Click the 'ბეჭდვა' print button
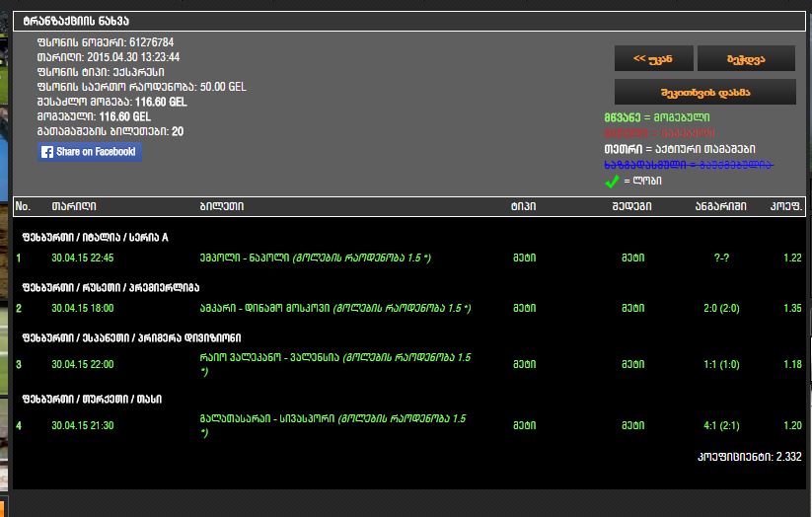This screenshot has width=812, height=517. pyautogui.click(x=746, y=58)
